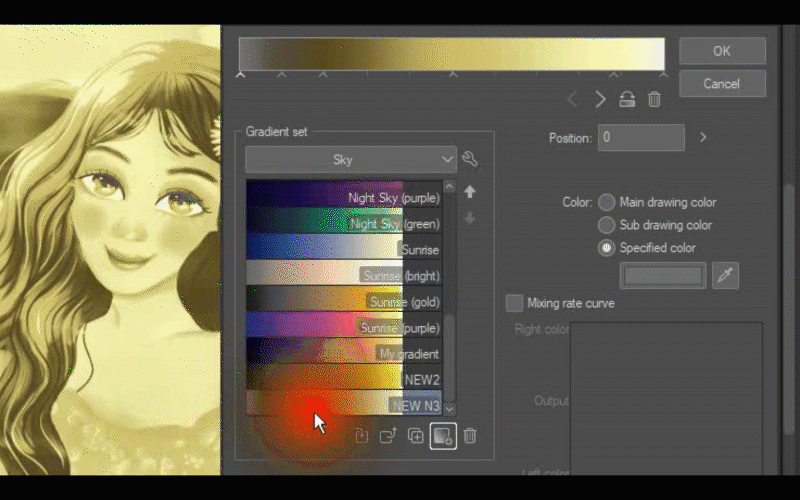Open the specified color swatch

(x=663, y=276)
